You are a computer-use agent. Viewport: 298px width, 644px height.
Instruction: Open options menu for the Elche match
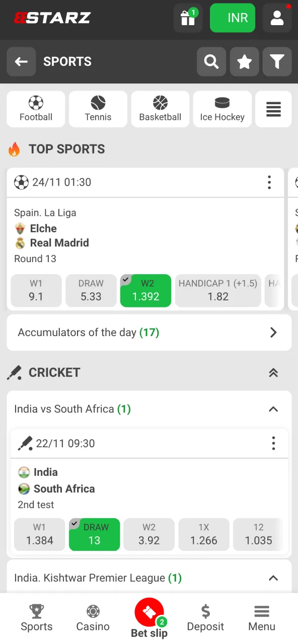(x=269, y=182)
